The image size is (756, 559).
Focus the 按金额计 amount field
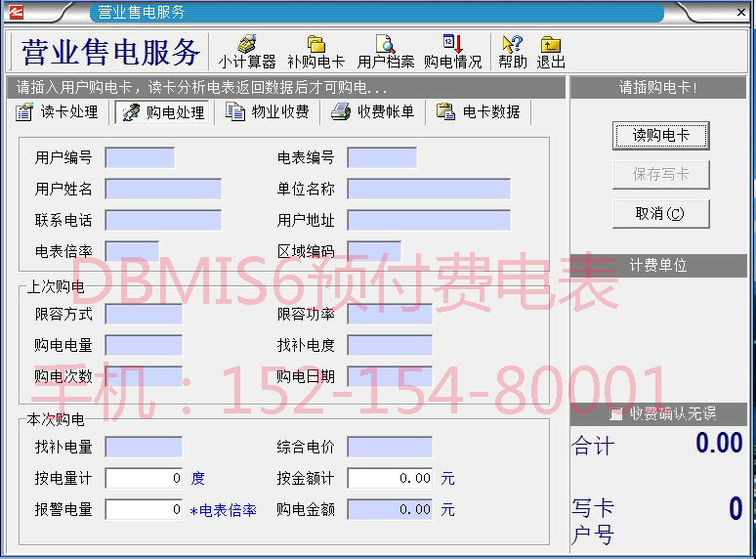point(390,478)
